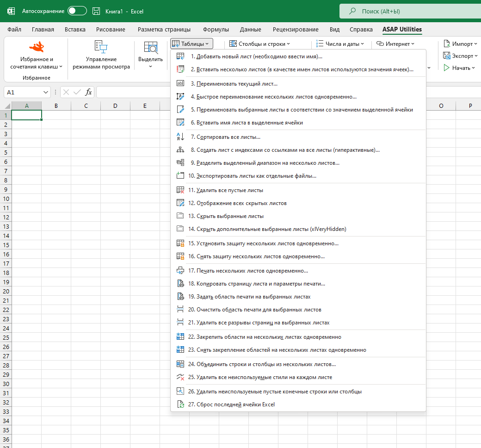Screen dimensions: 481x448
Task: Click the index sheet hierarchy icon for item 8
Action: tap(180, 150)
